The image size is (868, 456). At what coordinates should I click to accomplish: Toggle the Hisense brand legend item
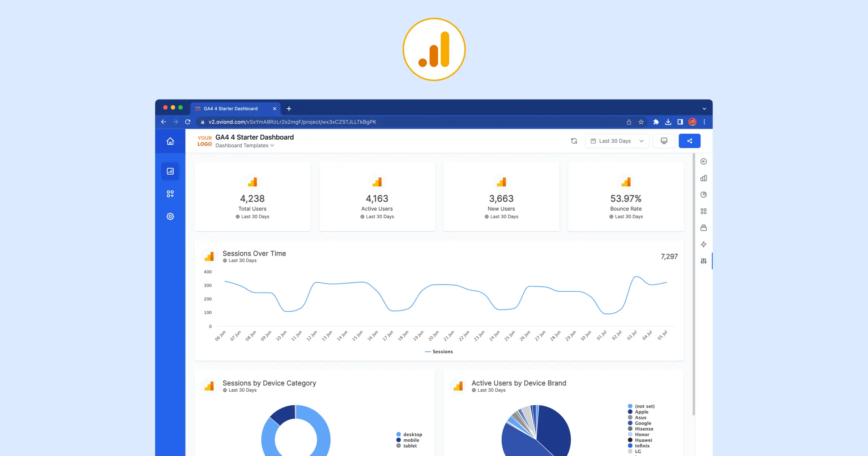(641, 429)
